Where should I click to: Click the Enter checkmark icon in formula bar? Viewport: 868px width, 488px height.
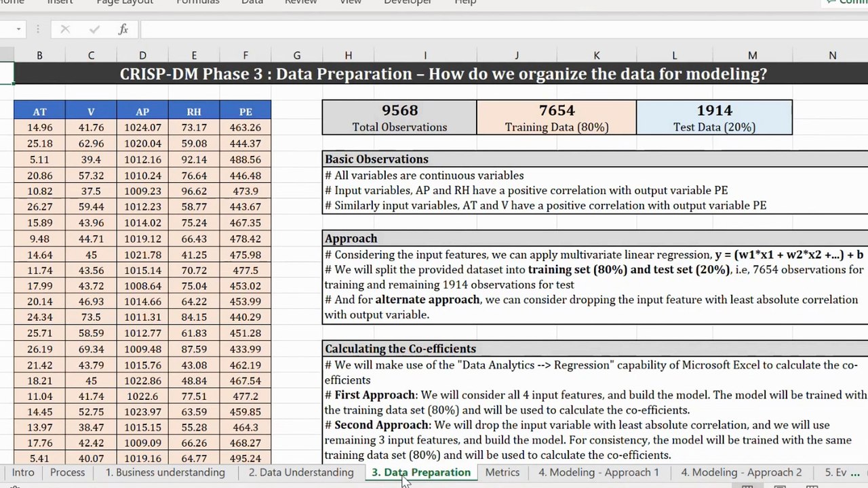point(94,29)
